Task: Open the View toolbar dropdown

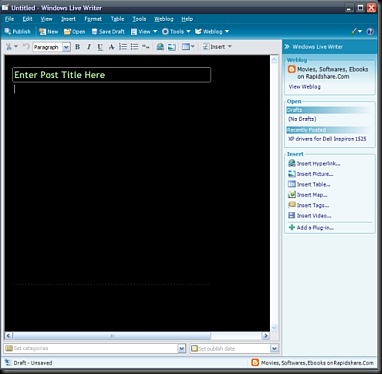Action: tap(144, 32)
